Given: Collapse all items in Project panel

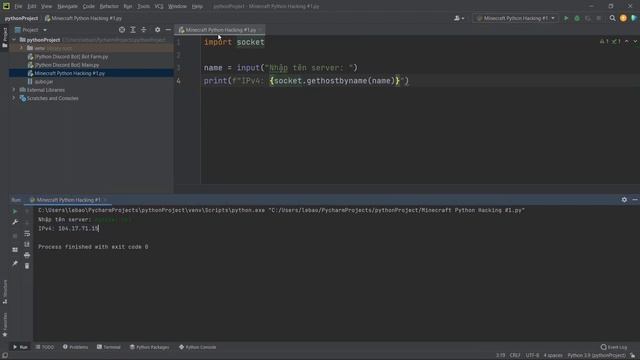Looking at the screenshot, I should [144, 30].
